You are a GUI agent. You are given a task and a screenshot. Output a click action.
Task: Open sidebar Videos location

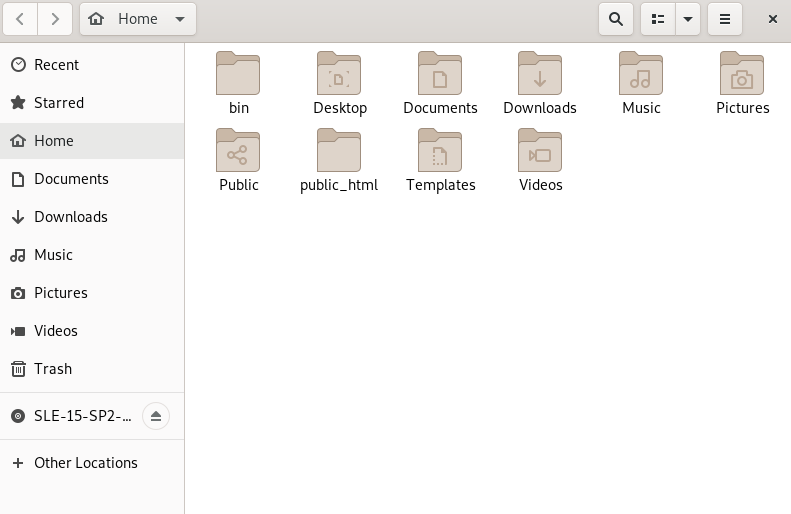[56, 331]
